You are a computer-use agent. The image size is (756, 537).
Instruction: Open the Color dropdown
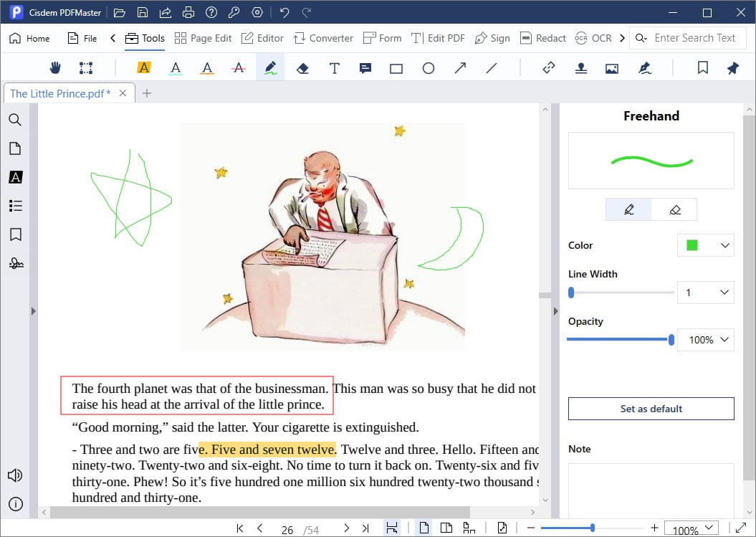(x=706, y=245)
